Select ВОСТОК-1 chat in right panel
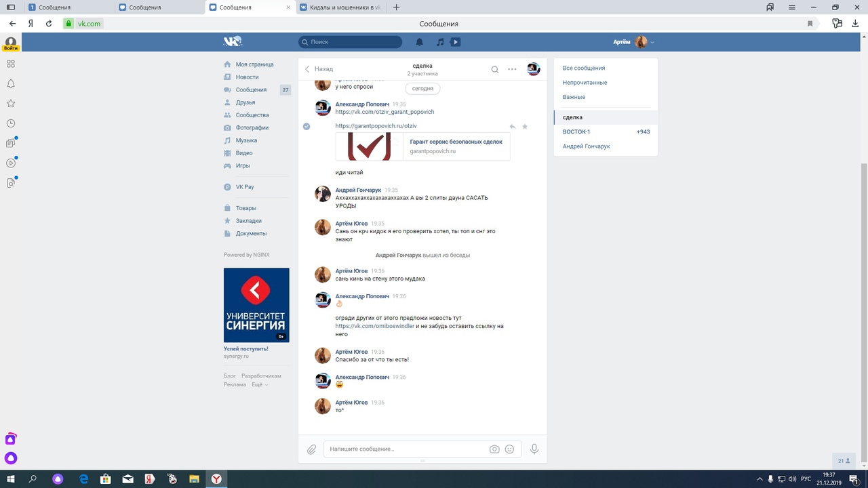868x488 pixels. pyautogui.click(x=576, y=131)
